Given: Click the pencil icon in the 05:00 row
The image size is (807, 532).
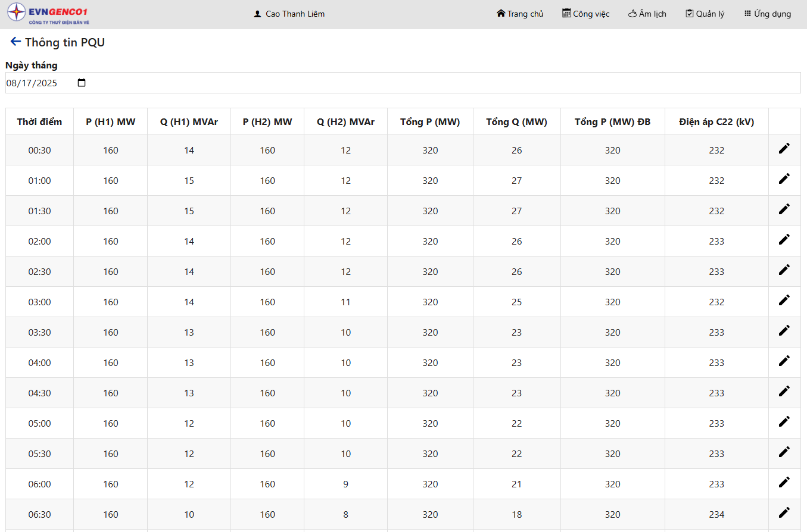Looking at the screenshot, I should (784, 422).
